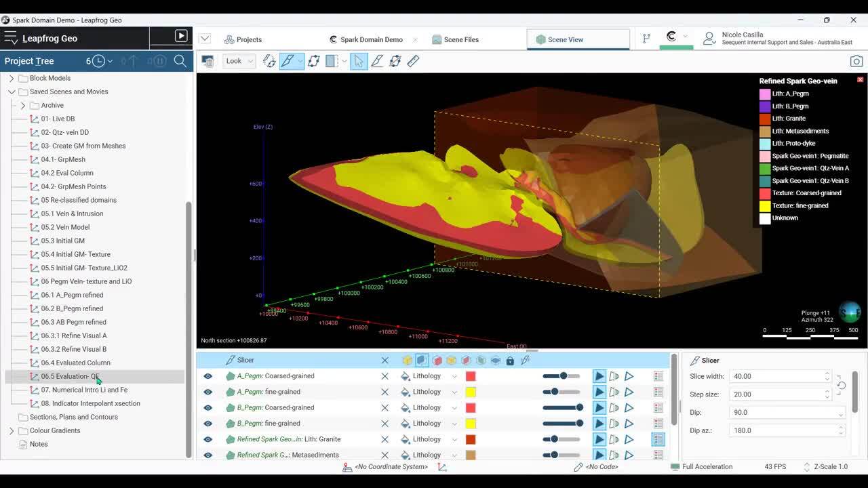Image resolution: width=868 pixels, height=488 pixels.
Task: Click the outline triangle icon on B_Pegm Coarsed-grained
Action: point(629,407)
